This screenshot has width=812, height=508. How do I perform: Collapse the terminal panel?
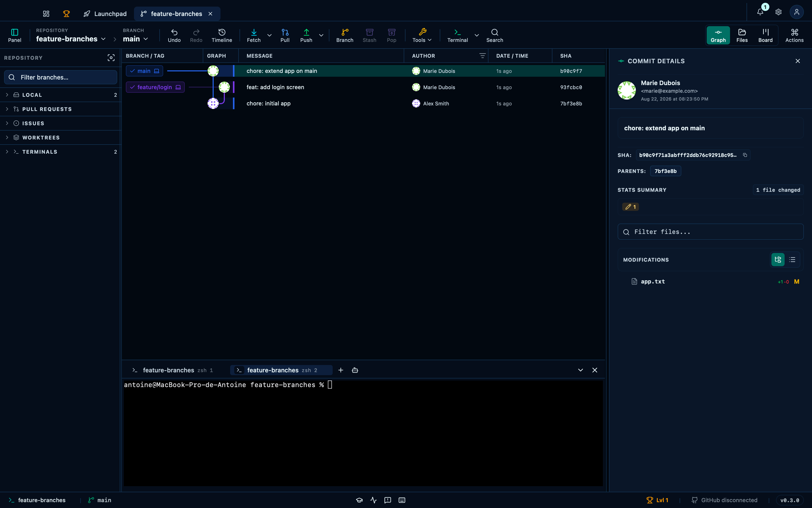(581, 370)
